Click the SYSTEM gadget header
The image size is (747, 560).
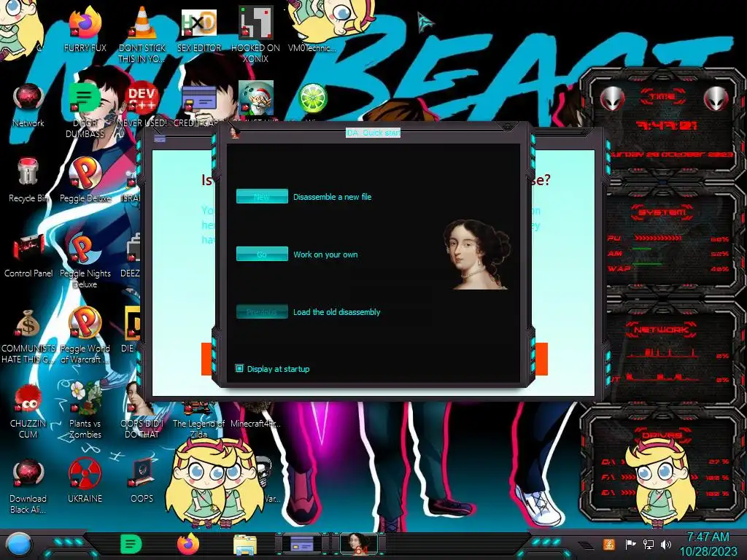662,212
